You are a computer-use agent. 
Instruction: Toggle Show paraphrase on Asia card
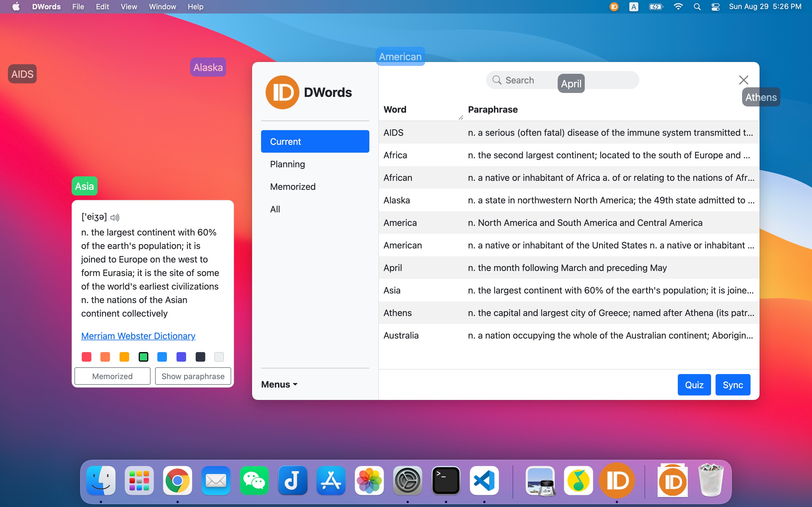pyautogui.click(x=193, y=376)
